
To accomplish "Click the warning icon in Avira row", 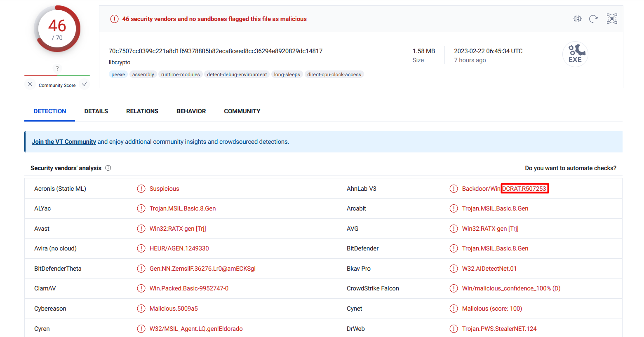I will [141, 248].
